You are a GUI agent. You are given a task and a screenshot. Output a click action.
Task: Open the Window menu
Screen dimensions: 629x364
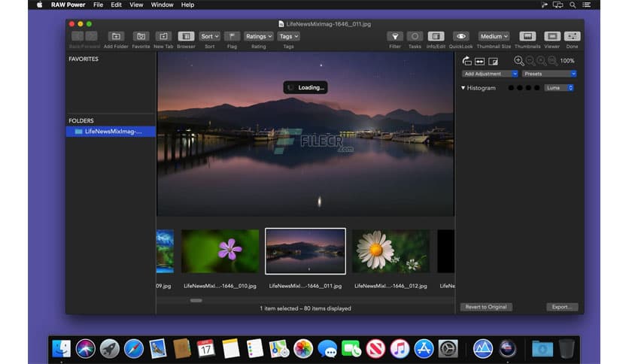pyautogui.click(x=162, y=5)
